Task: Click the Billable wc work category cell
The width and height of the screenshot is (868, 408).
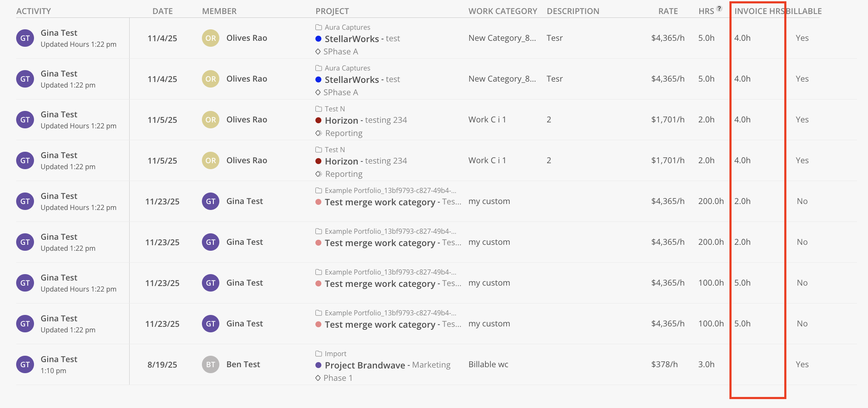Action: (488, 365)
